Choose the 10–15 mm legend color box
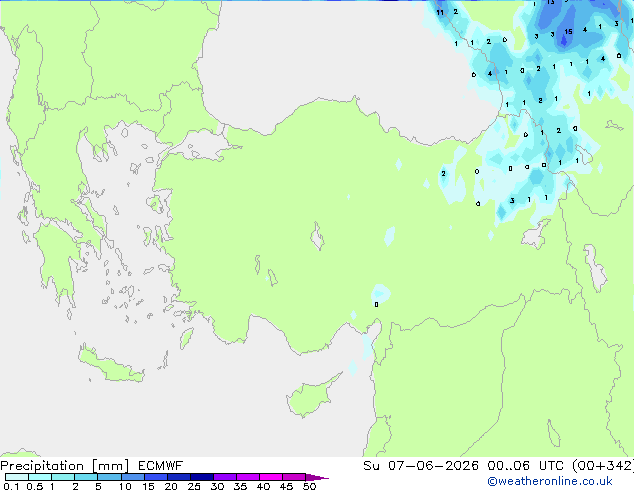Image resolution: width=634 pixels, height=490 pixels. coord(133,477)
